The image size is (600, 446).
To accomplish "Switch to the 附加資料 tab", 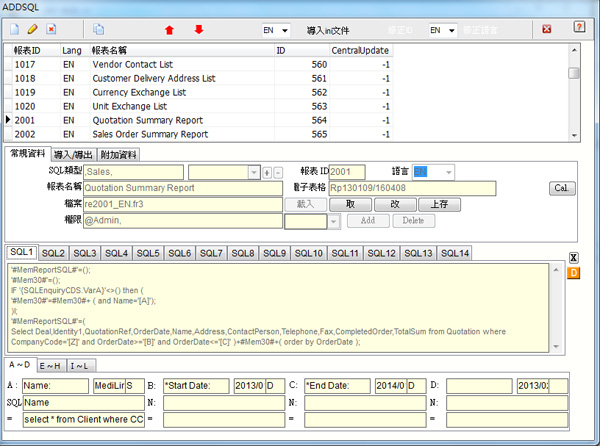I will point(118,155).
